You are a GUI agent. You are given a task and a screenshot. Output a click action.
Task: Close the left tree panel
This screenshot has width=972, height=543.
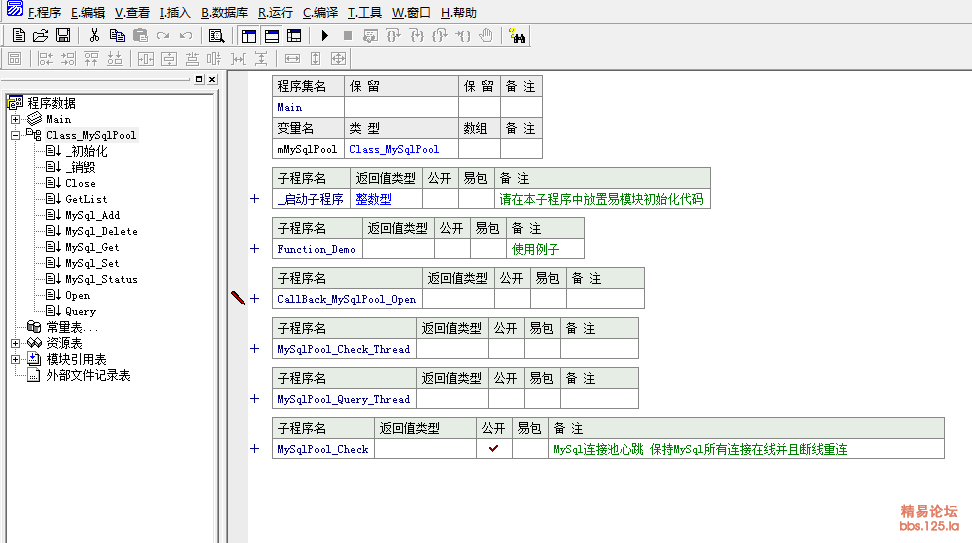tap(211, 79)
